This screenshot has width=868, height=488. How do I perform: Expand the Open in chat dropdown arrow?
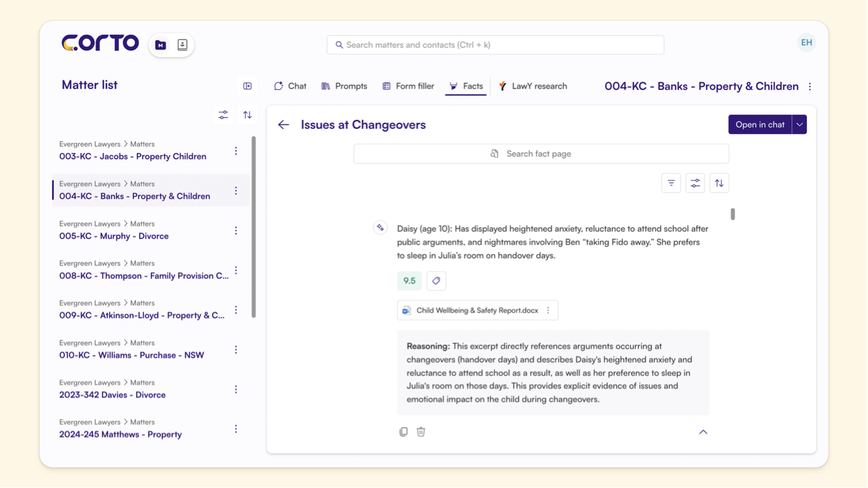pyautogui.click(x=800, y=125)
